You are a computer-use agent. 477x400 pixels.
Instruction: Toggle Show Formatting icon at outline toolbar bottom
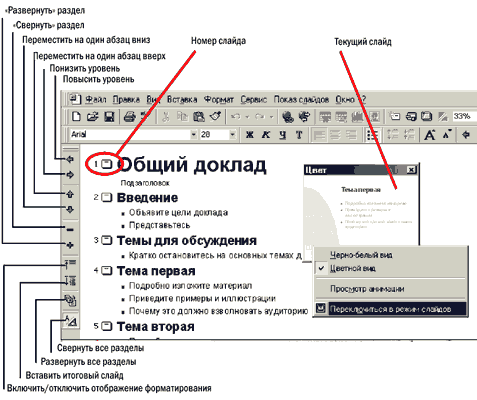coord(71,321)
